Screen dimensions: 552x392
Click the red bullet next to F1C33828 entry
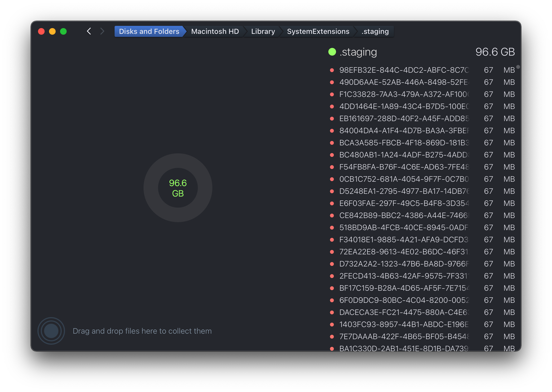[332, 94]
